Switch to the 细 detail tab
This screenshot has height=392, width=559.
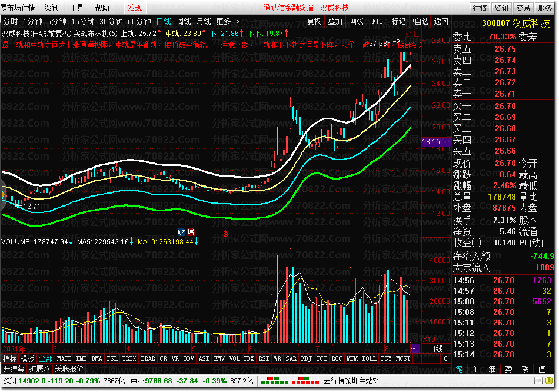(x=492, y=369)
